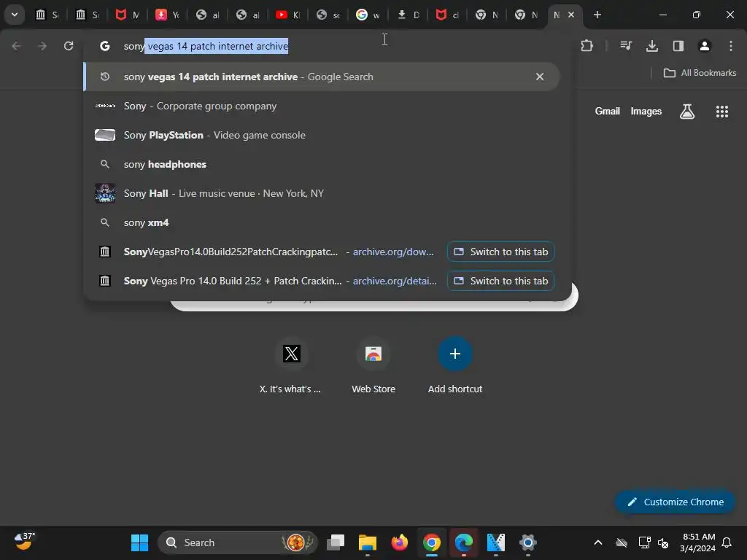Switch to tab for archive.org details entry
The width and height of the screenshot is (747, 560).
tap(500, 281)
